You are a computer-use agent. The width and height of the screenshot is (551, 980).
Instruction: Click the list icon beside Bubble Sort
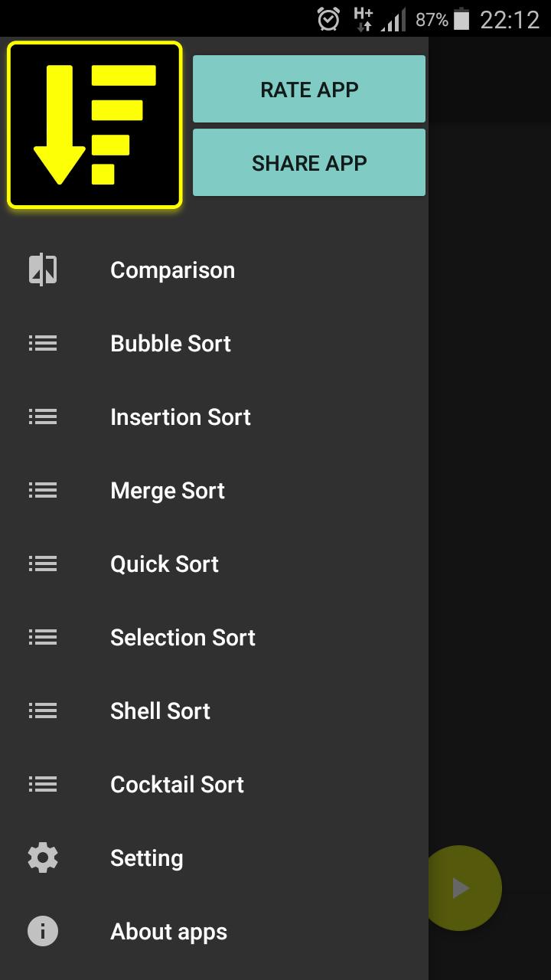point(43,343)
